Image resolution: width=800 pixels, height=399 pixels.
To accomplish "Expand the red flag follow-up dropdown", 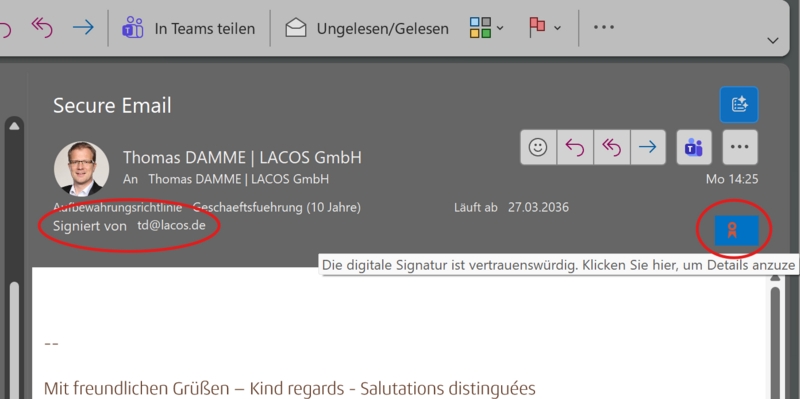I will click(x=544, y=28).
